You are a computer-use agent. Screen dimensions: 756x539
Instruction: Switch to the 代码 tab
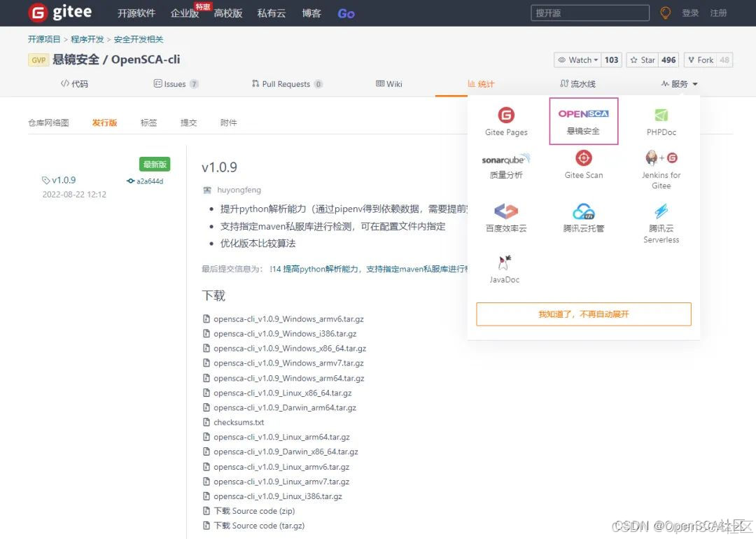[74, 84]
